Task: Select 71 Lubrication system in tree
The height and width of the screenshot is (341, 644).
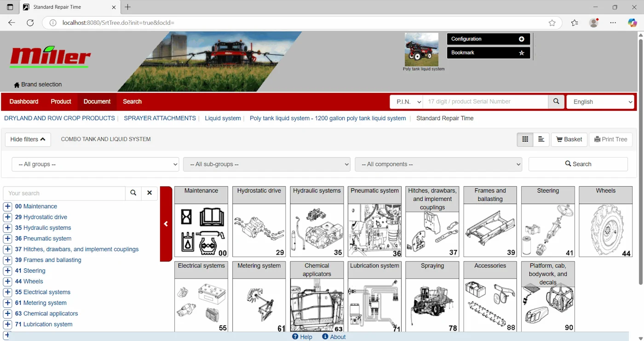Action: pos(44,324)
